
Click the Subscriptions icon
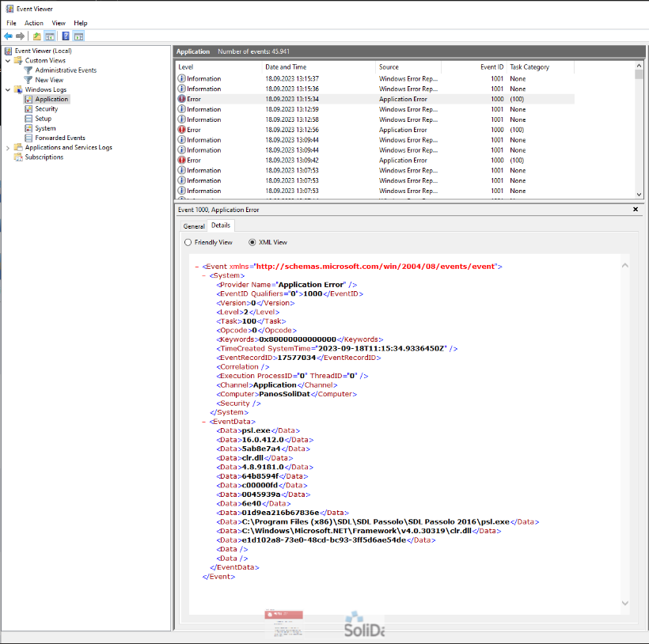click(18, 157)
